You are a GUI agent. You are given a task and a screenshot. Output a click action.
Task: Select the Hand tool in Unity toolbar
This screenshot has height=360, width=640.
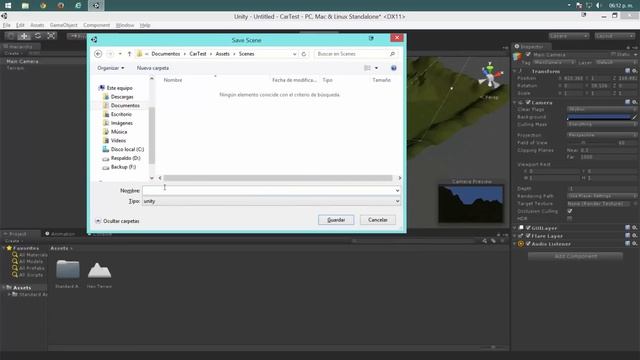(11, 36)
